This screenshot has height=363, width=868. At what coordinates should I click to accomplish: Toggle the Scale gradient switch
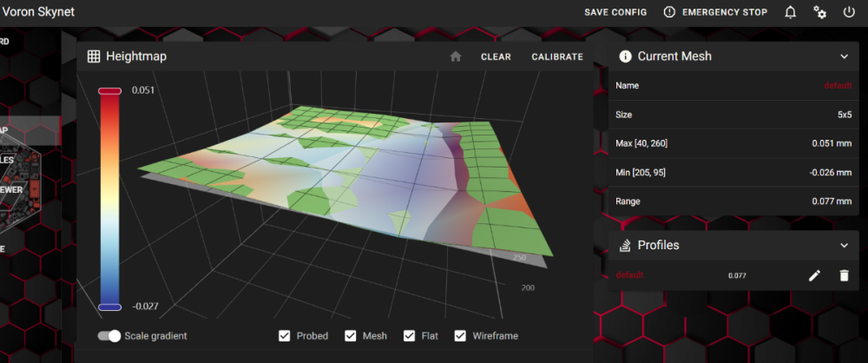point(109,336)
